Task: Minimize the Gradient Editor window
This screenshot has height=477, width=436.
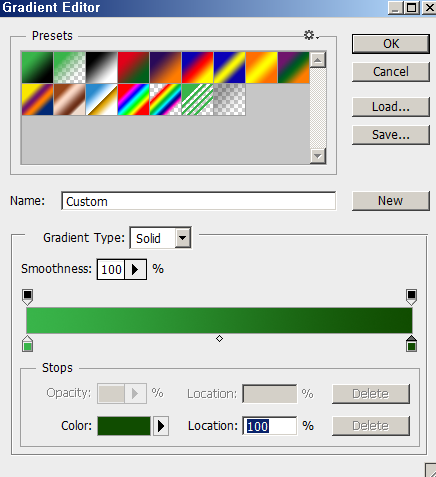Action: click(x=395, y=7)
